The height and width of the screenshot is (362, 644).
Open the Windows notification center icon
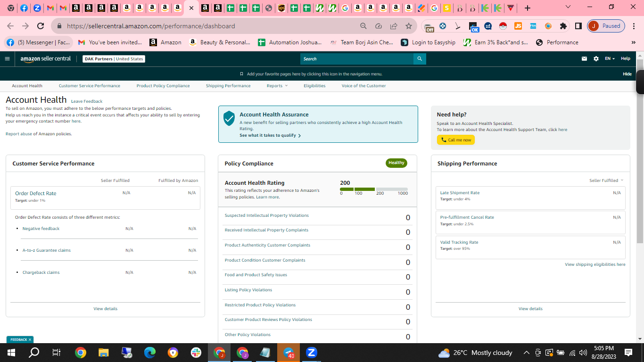point(628,353)
